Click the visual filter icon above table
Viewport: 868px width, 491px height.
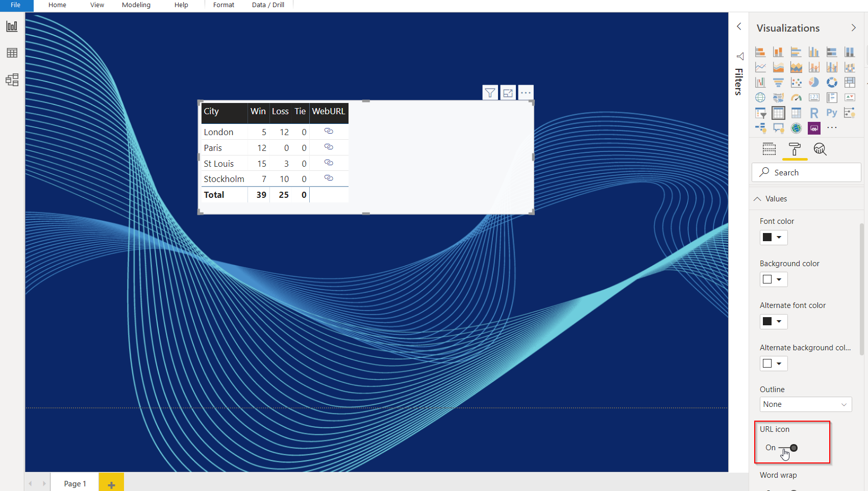[490, 93]
